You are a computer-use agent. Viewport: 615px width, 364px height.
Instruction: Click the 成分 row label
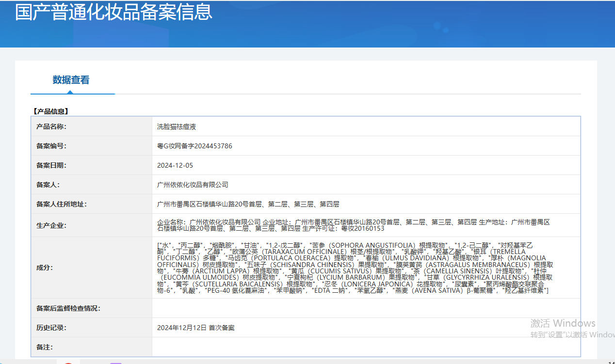(44, 268)
